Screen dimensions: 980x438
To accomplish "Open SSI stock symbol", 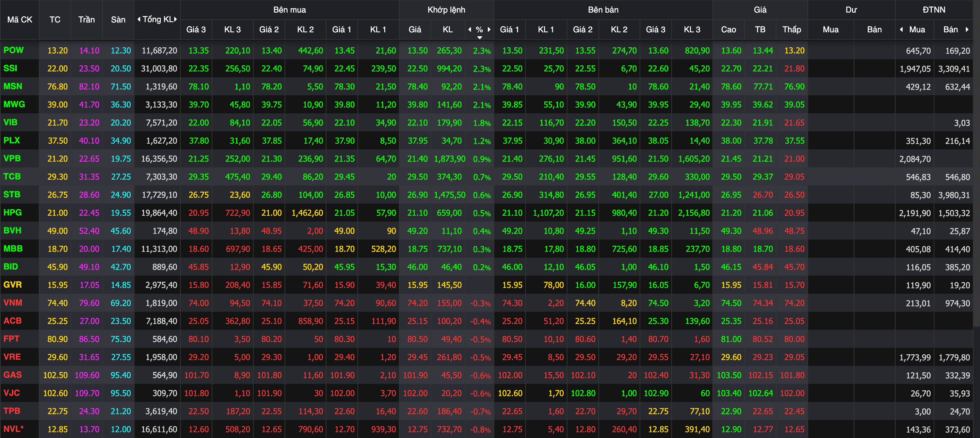I will 10,68.
